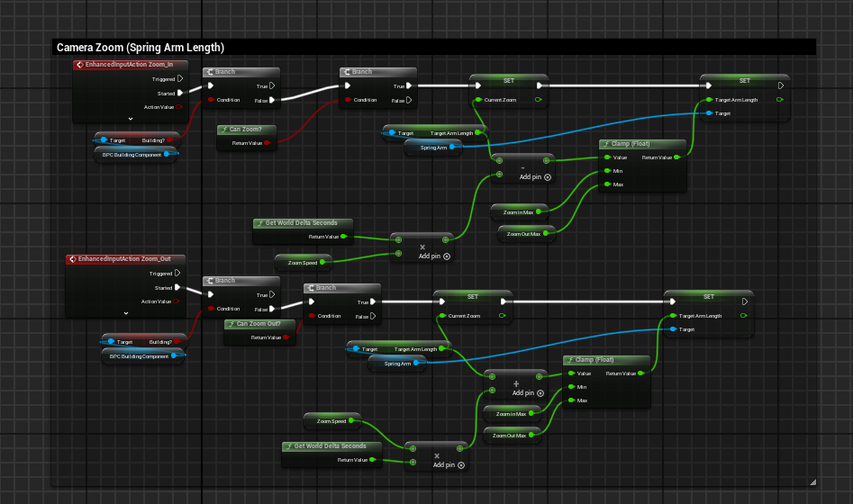The image size is (853, 504).
Task: Click the Action Value pin on Zoom_In event
Action: (x=178, y=107)
